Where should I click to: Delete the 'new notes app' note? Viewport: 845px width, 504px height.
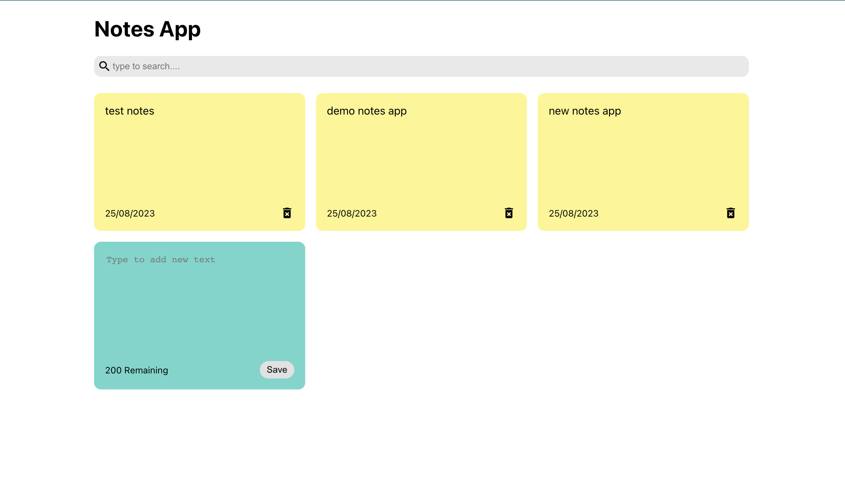click(730, 213)
